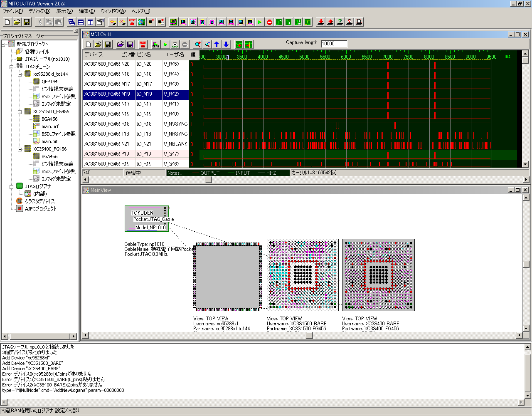The height and width of the screenshot is (416, 532).
Task: Open the ウィンドウ(W) menu
Action: pyautogui.click(x=113, y=11)
